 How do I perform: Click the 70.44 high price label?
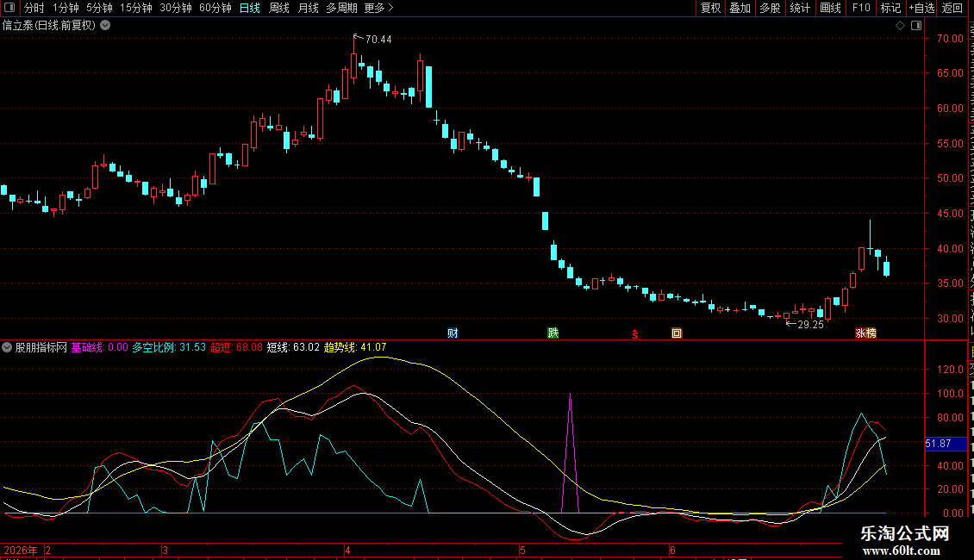(x=378, y=40)
